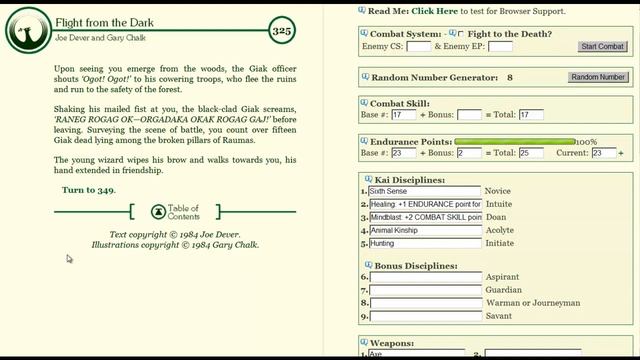Focus the Enemy CS field

(419, 47)
